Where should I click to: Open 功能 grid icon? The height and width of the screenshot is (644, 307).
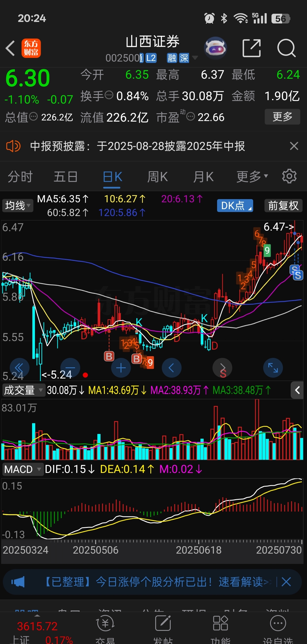pyautogui.click(x=220, y=623)
